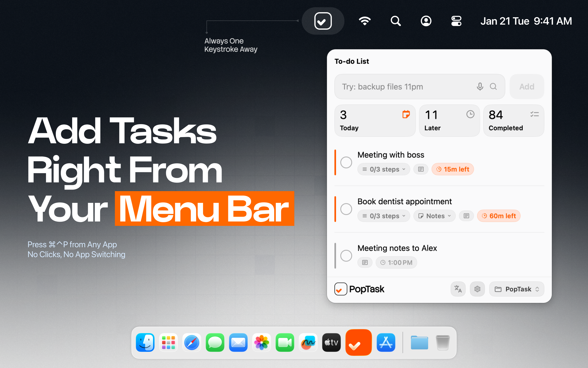Open Trash from the Dock
This screenshot has height=368, width=588.
click(x=443, y=343)
